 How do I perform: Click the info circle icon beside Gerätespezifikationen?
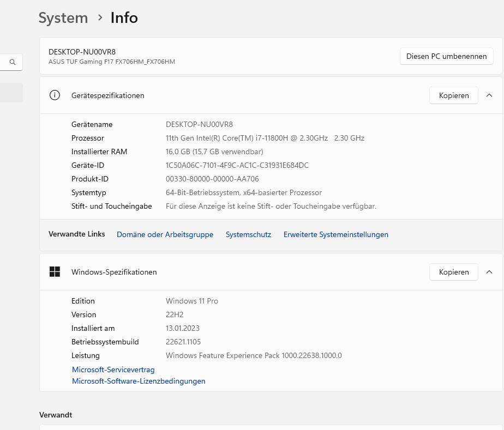55,95
